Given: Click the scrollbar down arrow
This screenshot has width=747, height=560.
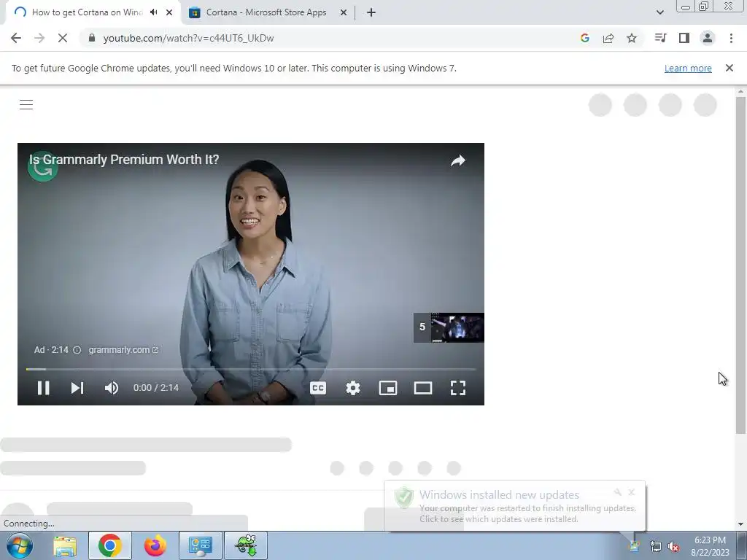Looking at the screenshot, I should click(x=740, y=524).
